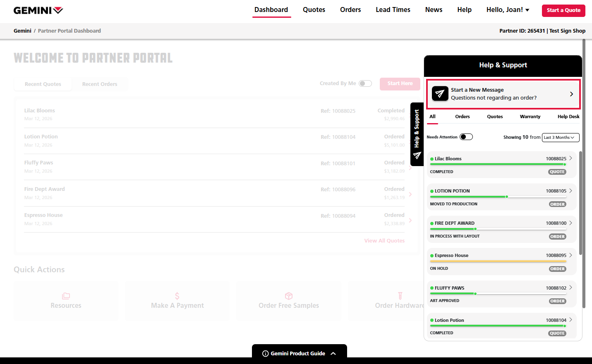Viewport: 592px width, 364px height.
Task: Click the Resources folder icon
Action: click(66, 296)
